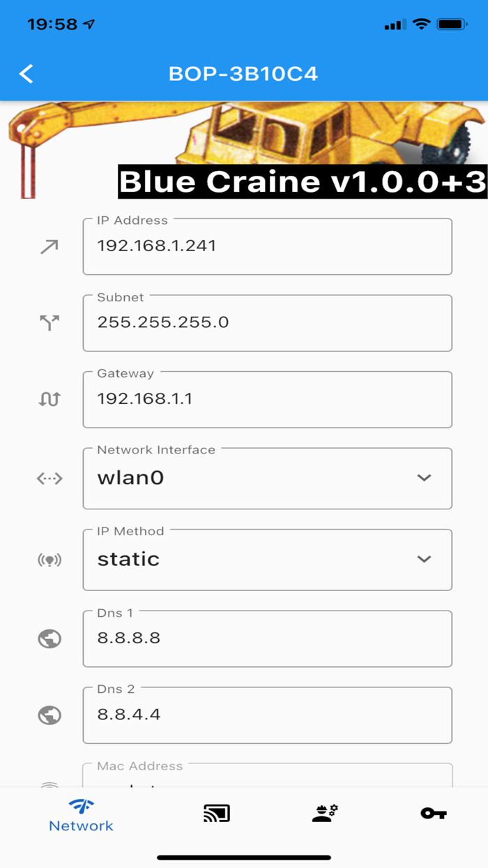Click inside the Gateway input field
Viewport: 488px width, 868px height.
click(268, 401)
